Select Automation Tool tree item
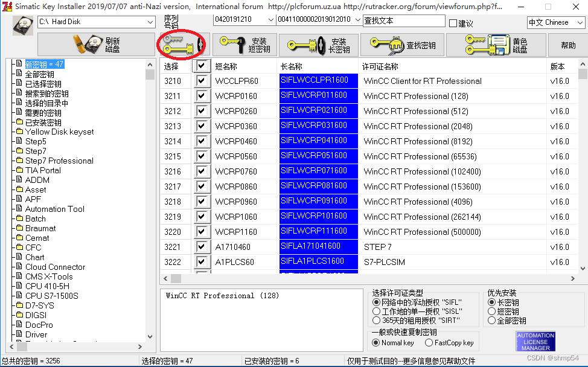 (55, 209)
